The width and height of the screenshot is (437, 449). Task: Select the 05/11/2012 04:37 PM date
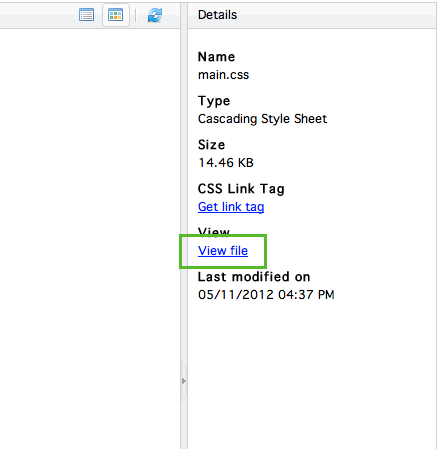(266, 295)
